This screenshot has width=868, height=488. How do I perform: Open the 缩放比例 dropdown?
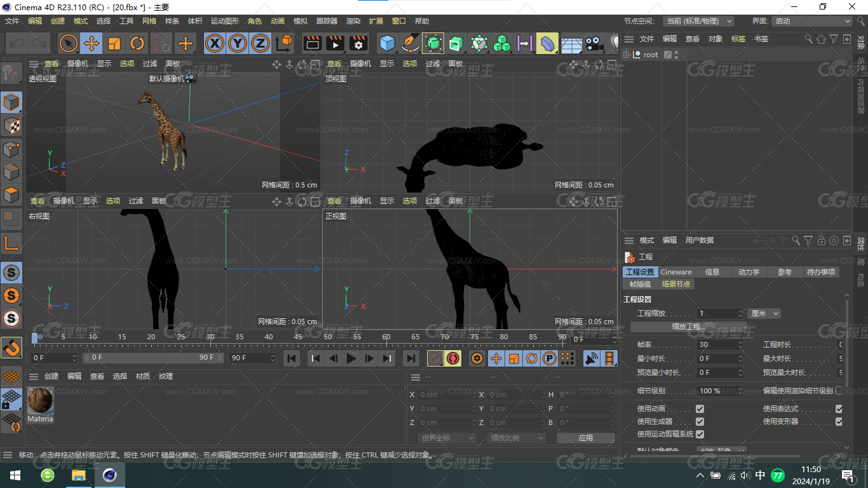pos(517,438)
